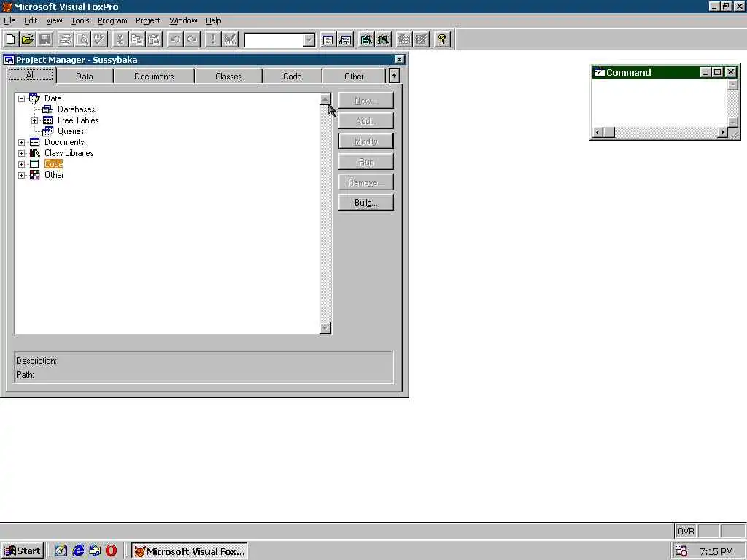Click inside the Command window text area
Screen dimensions: 747x560
click(659, 104)
